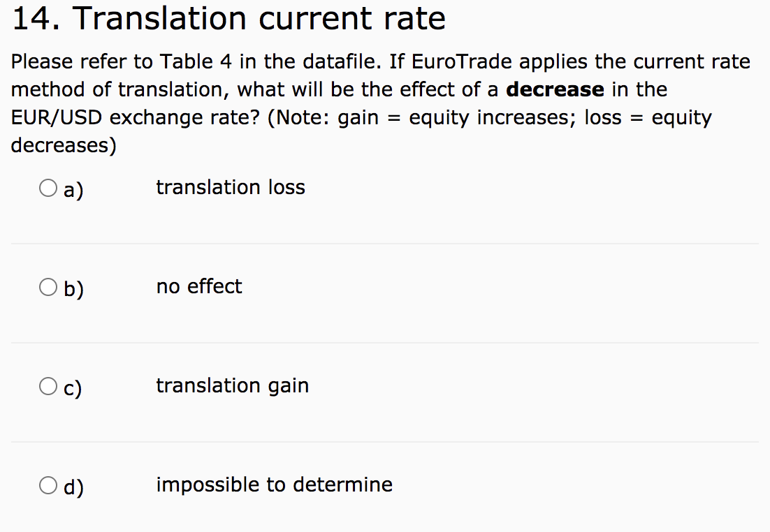
Task: Click the answer label 'no effect'
Action: [199, 286]
